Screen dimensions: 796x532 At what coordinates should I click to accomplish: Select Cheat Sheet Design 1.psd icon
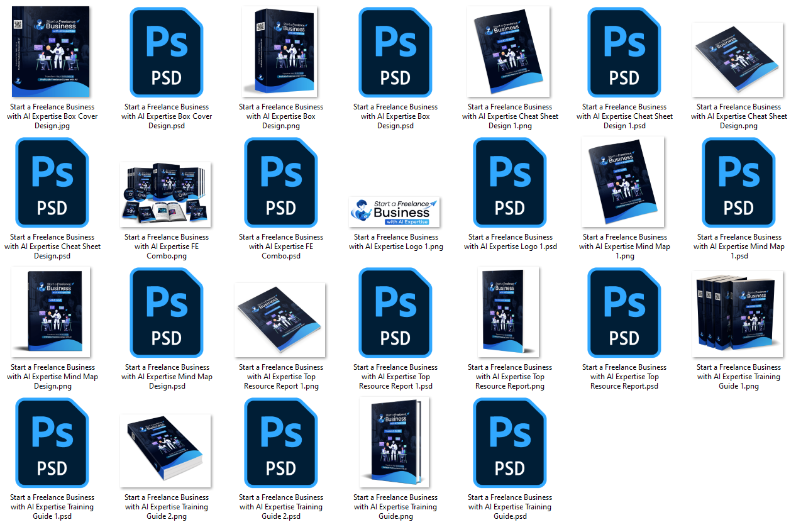(x=624, y=52)
